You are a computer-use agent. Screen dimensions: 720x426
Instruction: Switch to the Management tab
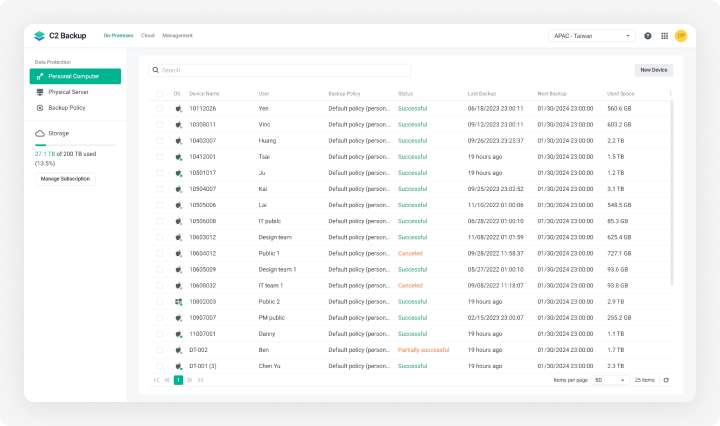[177, 36]
